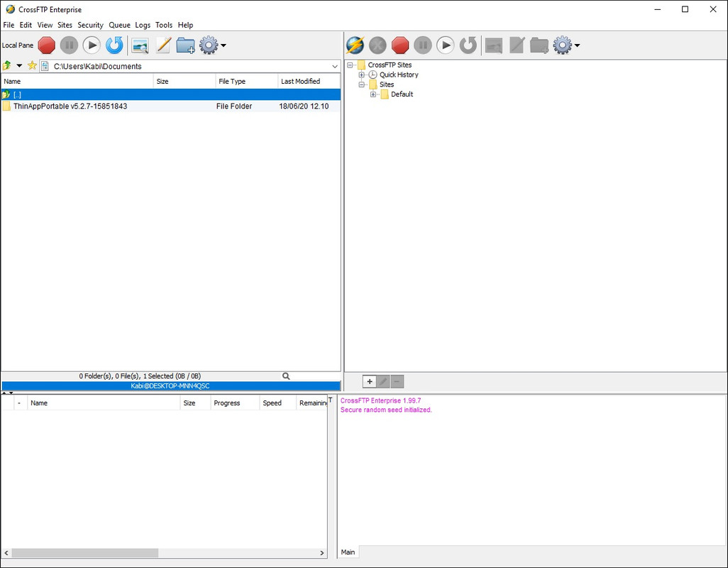Click the plus add-site button
Image resolution: width=728 pixels, height=568 pixels.
click(x=370, y=382)
